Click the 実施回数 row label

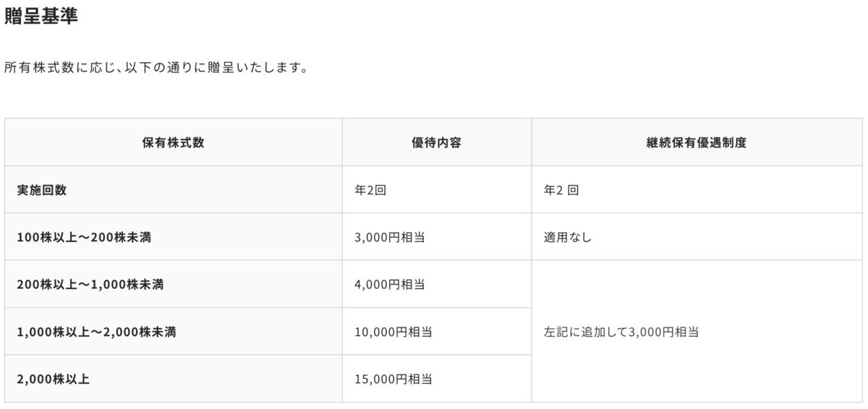[41, 190]
